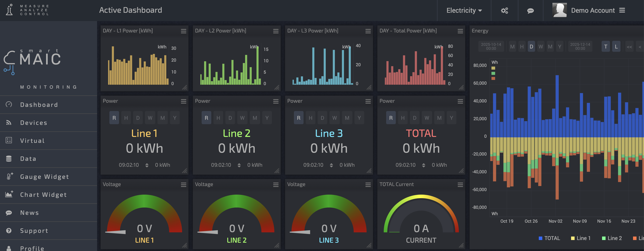Open the settings gears icon in header

[504, 11]
